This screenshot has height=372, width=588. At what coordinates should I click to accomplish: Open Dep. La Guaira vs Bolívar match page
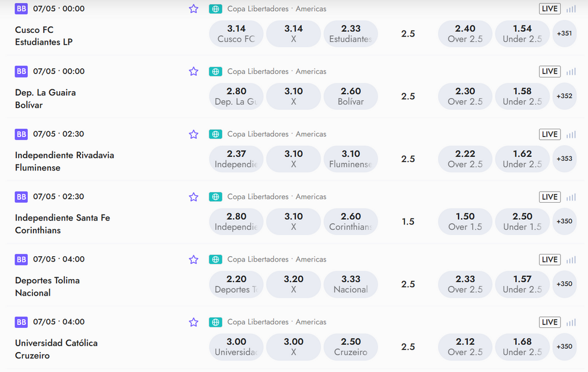45,99
